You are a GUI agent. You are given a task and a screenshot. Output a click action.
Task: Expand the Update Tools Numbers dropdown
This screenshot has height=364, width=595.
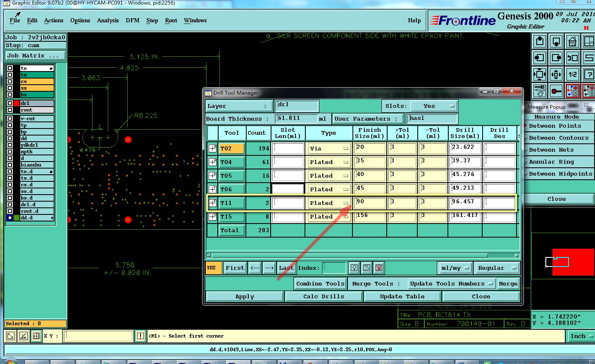pos(451,284)
